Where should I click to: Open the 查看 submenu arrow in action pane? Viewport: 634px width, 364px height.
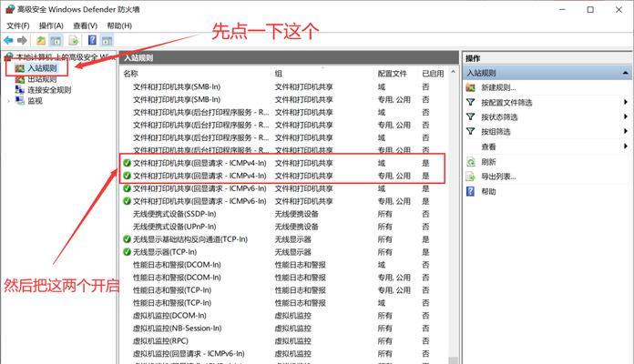pyautogui.click(x=626, y=147)
